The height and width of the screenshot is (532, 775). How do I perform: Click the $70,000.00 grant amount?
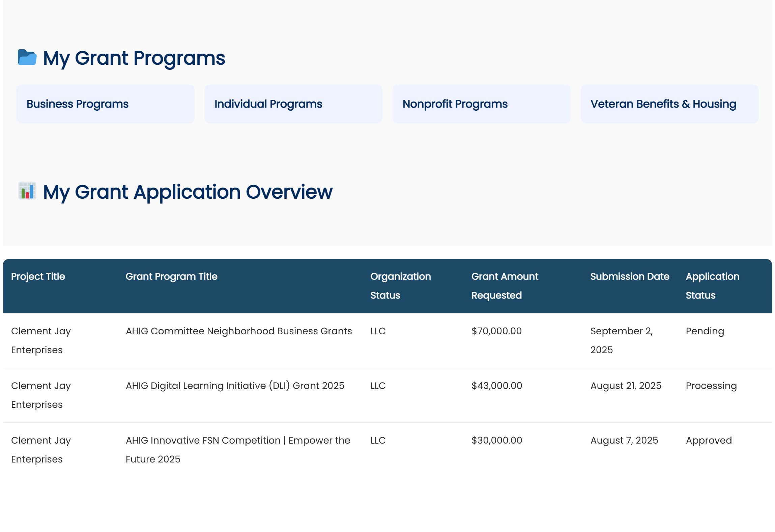(496, 331)
